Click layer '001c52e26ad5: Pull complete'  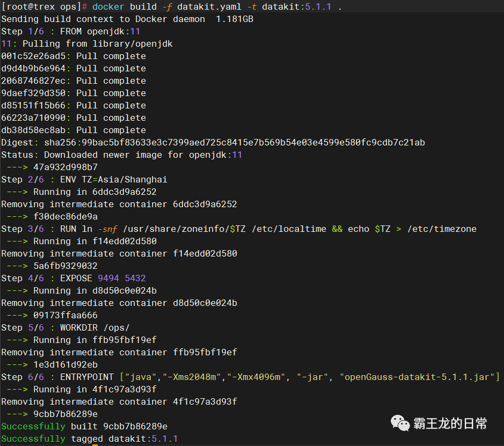(74, 56)
